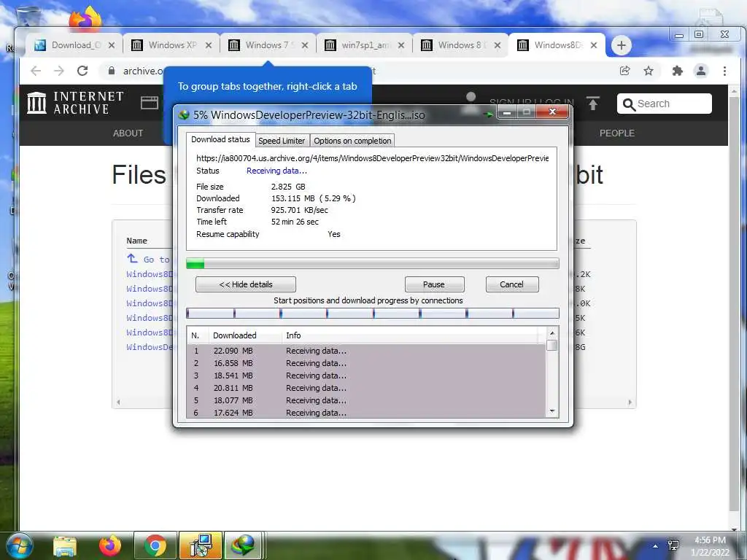The image size is (747, 560).
Task: Click the Internet Archive logo
Action: (x=75, y=102)
